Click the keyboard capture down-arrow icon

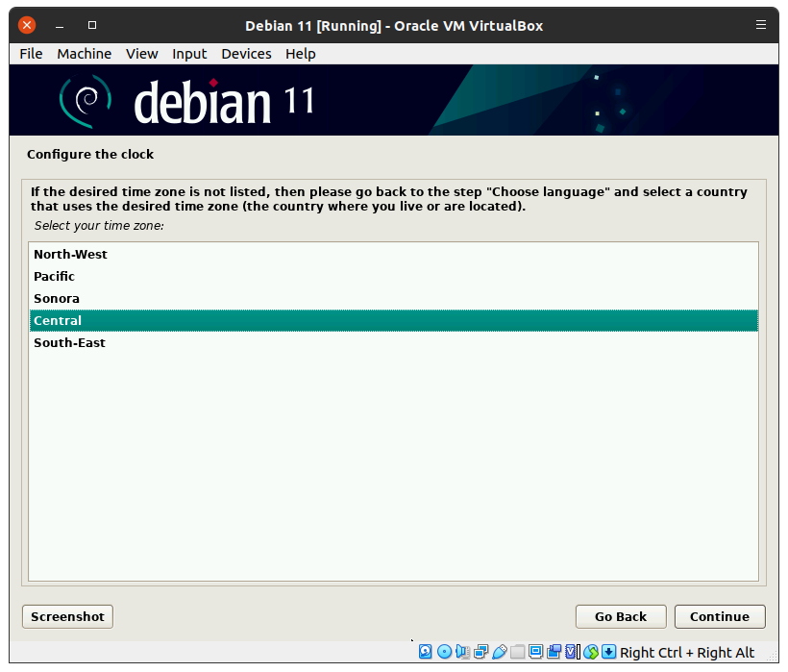point(609,652)
